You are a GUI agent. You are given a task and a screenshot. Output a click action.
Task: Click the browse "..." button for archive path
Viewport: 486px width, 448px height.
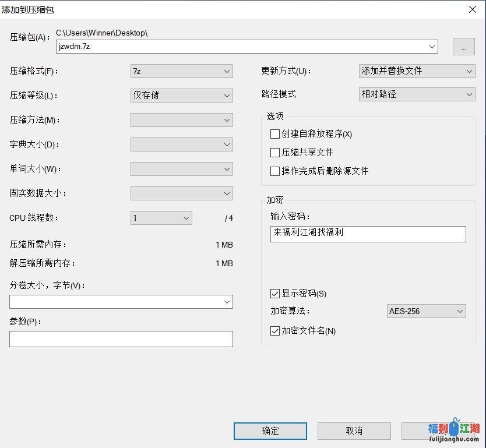click(x=463, y=47)
